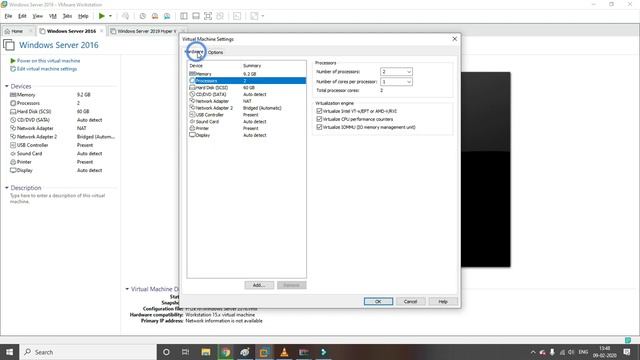This screenshot has width=640, height=360.
Task: Click the Take Snapshot clock icon in the toolbar
Action: [x=142, y=16]
